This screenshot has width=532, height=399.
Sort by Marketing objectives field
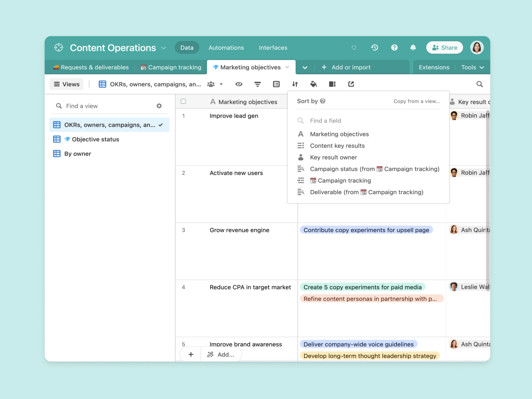pos(368,134)
